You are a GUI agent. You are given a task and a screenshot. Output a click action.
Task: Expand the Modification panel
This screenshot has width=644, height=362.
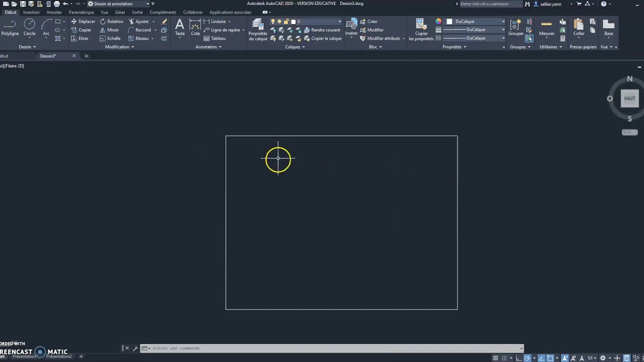(119, 47)
